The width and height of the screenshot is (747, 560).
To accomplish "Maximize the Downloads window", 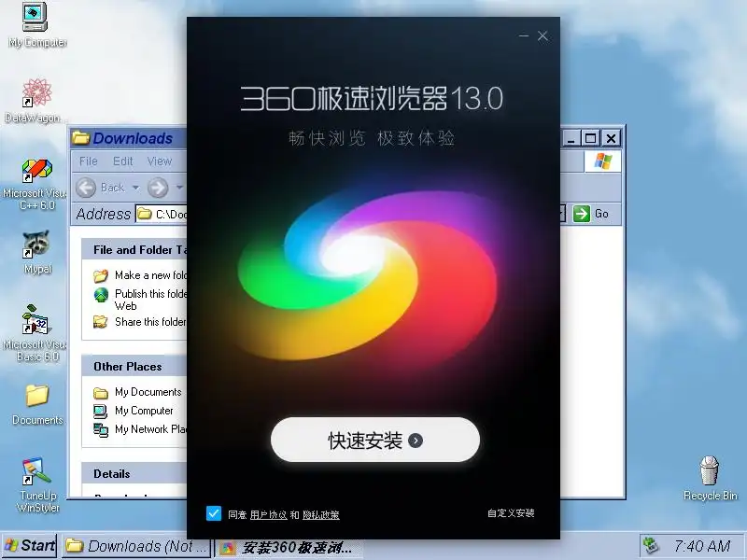I will (x=591, y=138).
